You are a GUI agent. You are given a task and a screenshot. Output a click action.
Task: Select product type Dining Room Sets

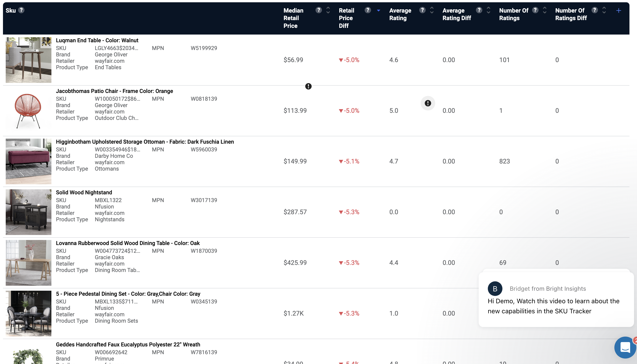(116, 321)
